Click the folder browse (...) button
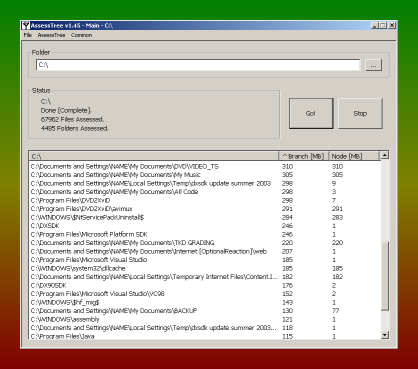 (x=373, y=65)
